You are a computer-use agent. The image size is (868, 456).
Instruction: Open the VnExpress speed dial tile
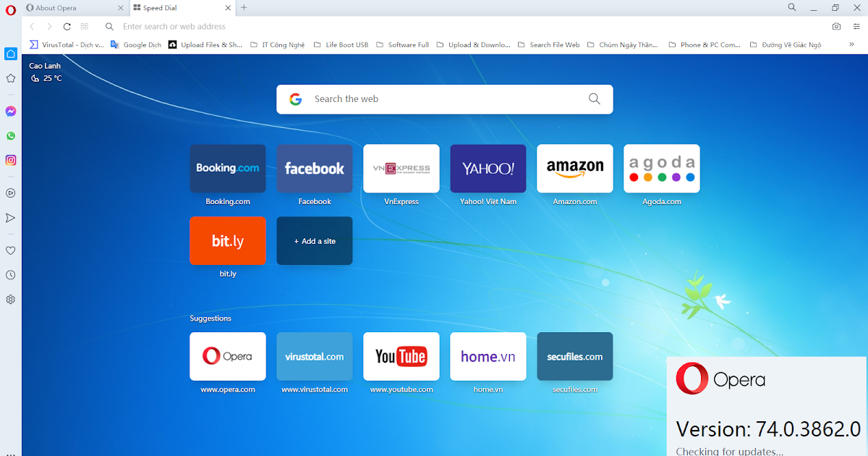pos(401,168)
